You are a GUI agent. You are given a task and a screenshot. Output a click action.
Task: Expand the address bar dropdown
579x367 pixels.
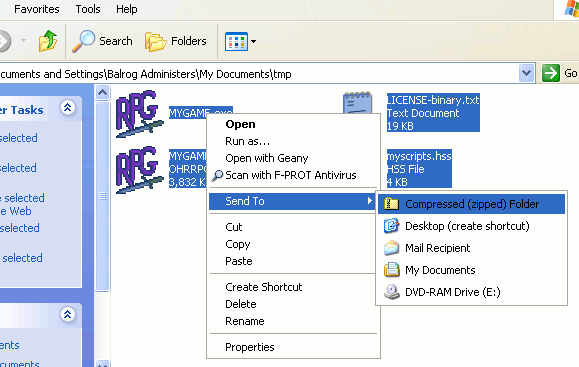click(x=526, y=73)
